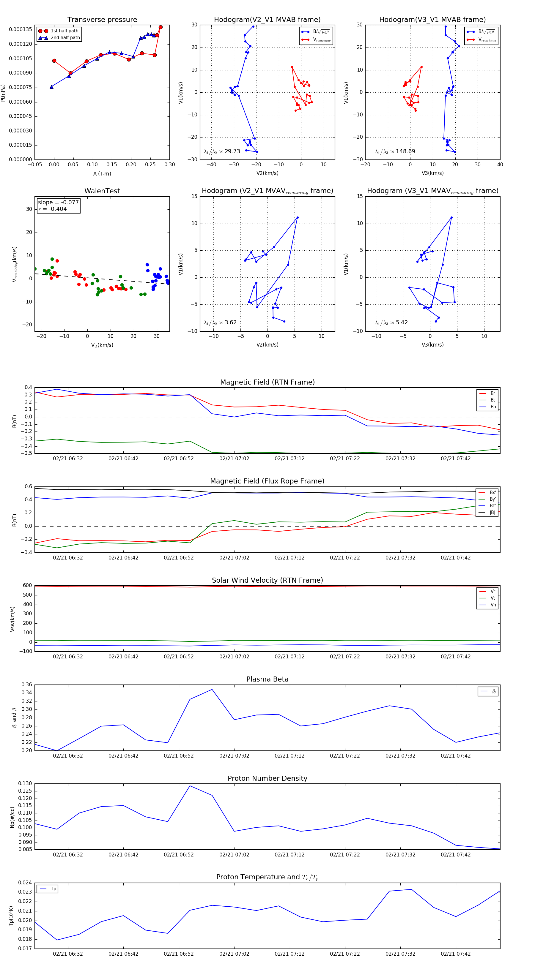Click the 'V_A(km/s)' axis label under WalenTest
The width and height of the screenshot is (535, 980).
102,345
